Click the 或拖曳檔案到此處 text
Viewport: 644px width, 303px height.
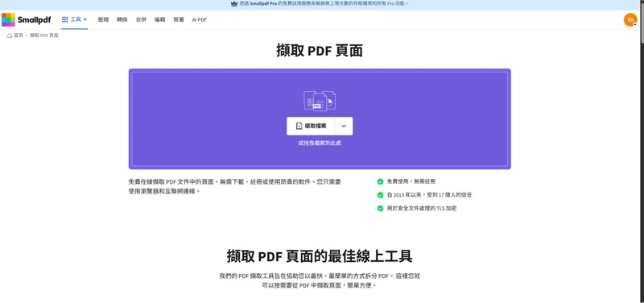320,143
